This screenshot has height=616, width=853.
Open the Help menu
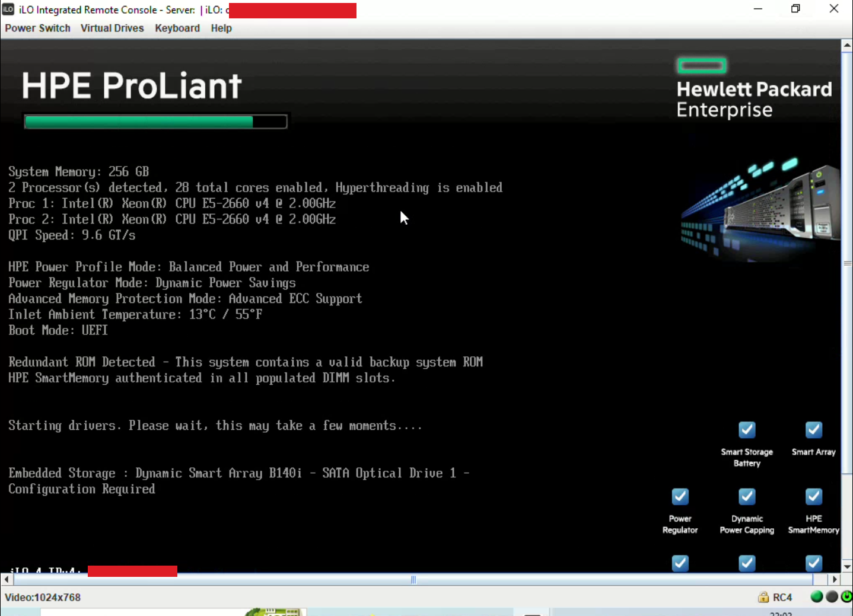(221, 28)
